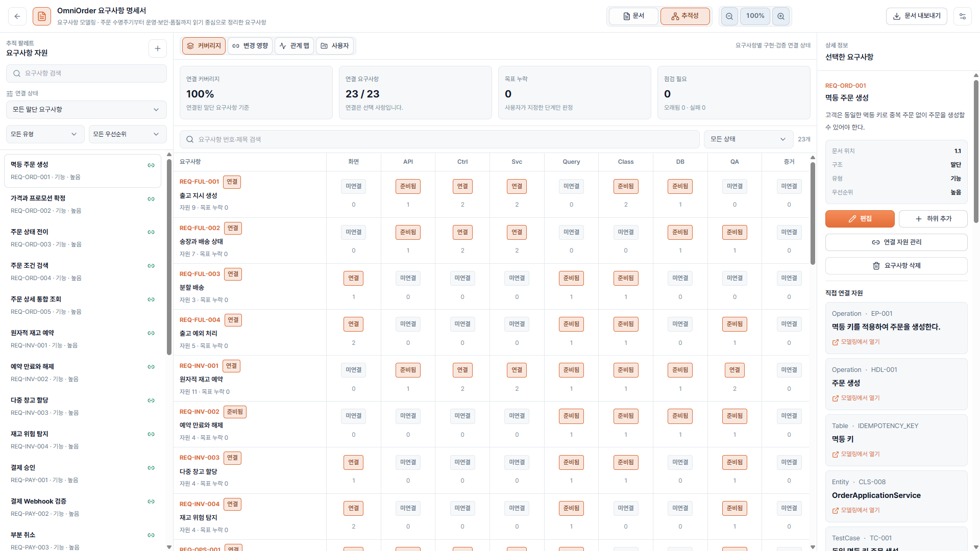Click REQ-FUL-004 QA 준비됨 cell
Viewport: 980px width, 551px height.
pyautogui.click(x=734, y=324)
